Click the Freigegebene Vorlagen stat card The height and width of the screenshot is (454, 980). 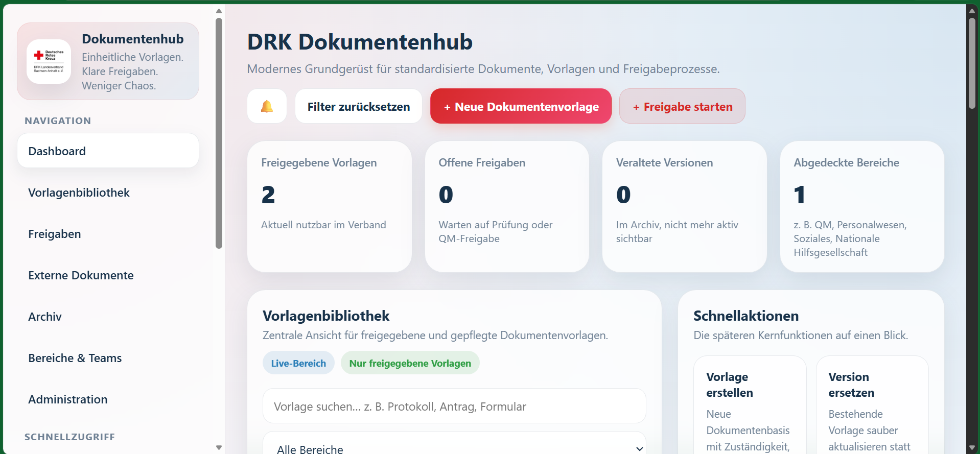(330, 207)
